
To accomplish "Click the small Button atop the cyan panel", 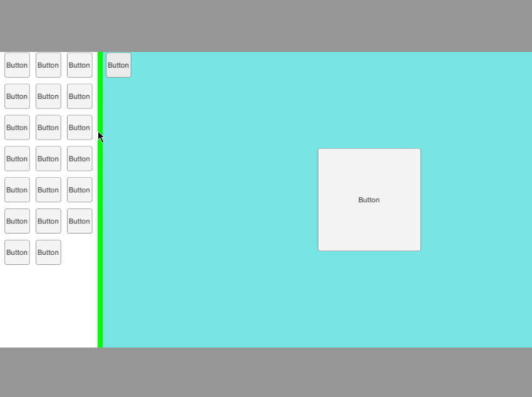I will (x=118, y=65).
